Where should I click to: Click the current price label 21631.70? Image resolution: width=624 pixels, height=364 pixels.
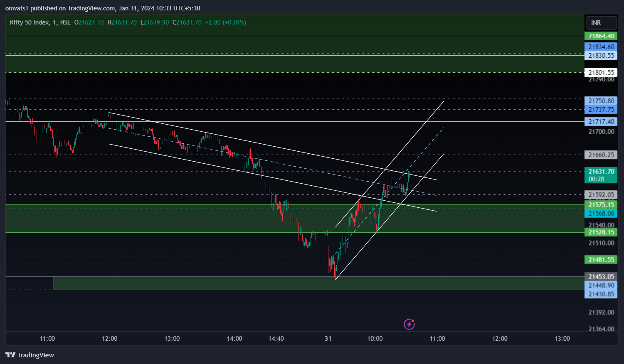(601, 172)
